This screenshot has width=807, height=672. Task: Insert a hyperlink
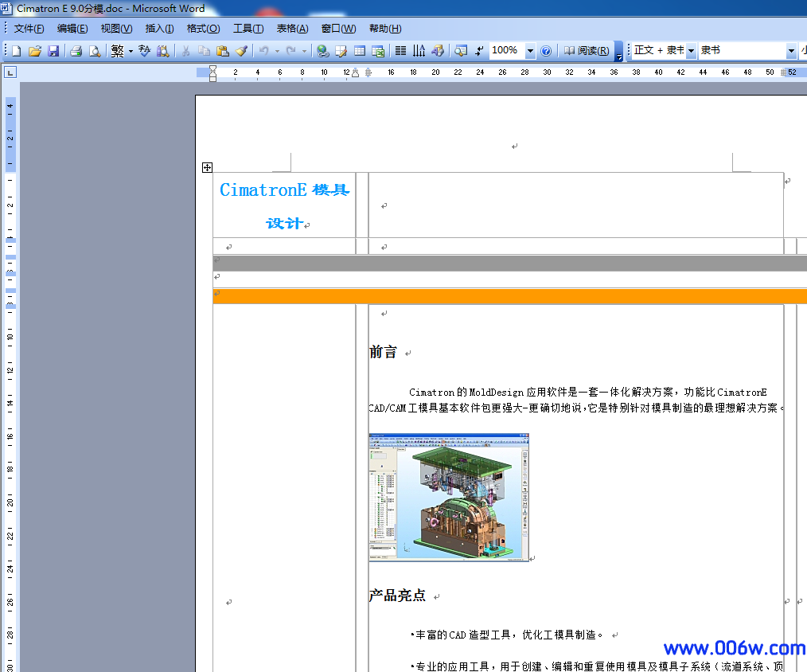[322, 51]
